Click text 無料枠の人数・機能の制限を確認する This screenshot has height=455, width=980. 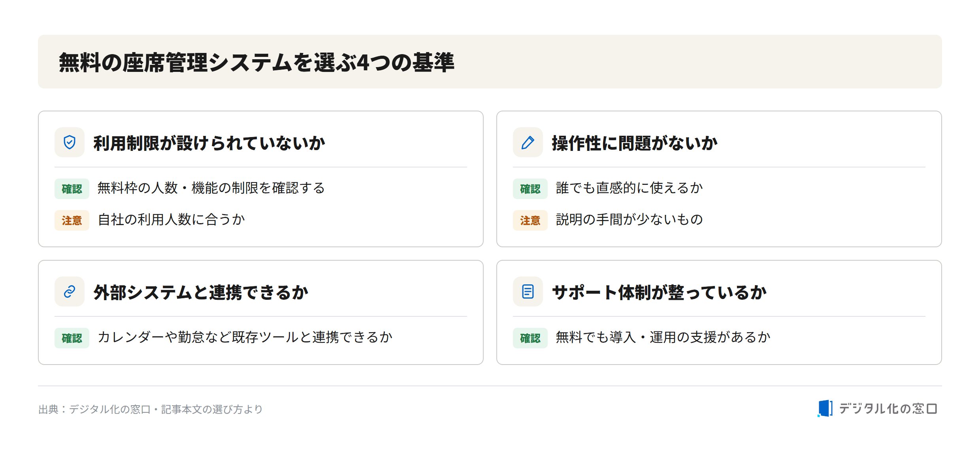[211, 188]
